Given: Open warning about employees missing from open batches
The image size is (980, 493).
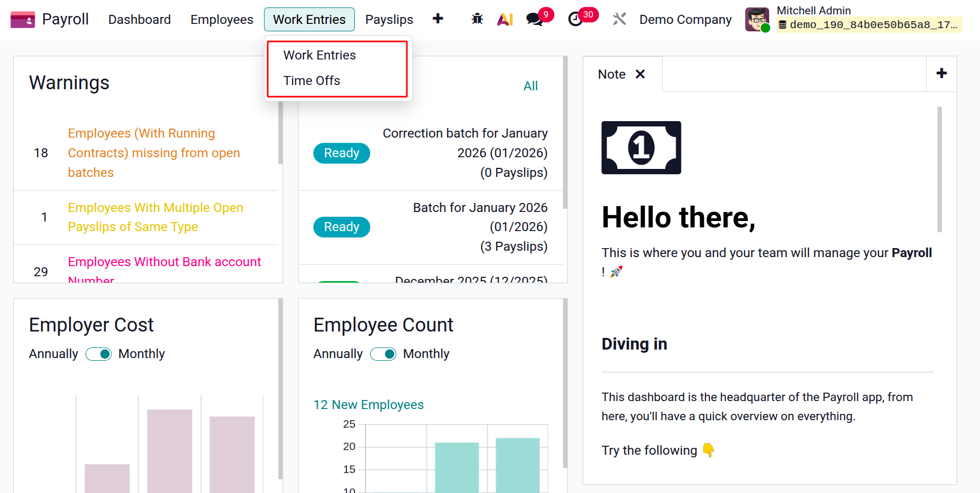Looking at the screenshot, I should [x=154, y=153].
